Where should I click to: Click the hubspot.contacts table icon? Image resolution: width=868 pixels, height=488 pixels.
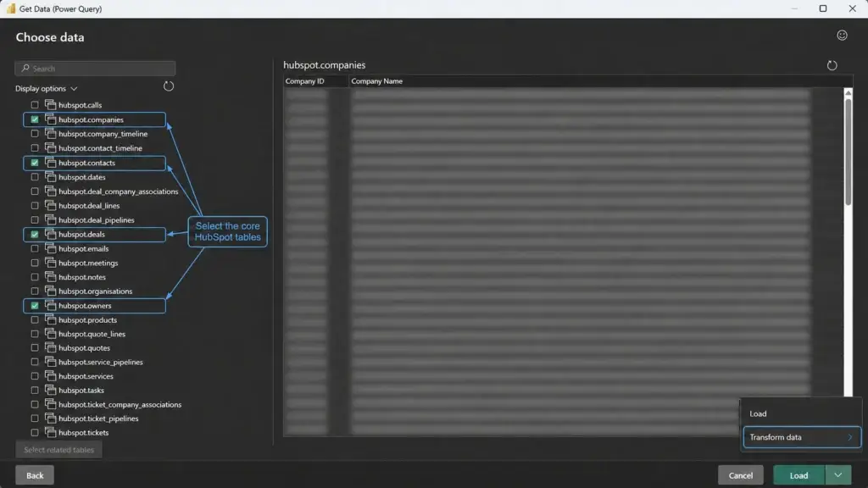(50, 163)
